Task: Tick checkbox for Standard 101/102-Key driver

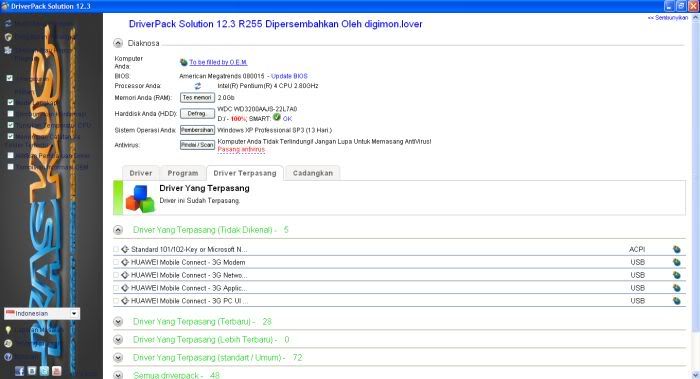Action: pyautogui.click(x=116, y=250)
